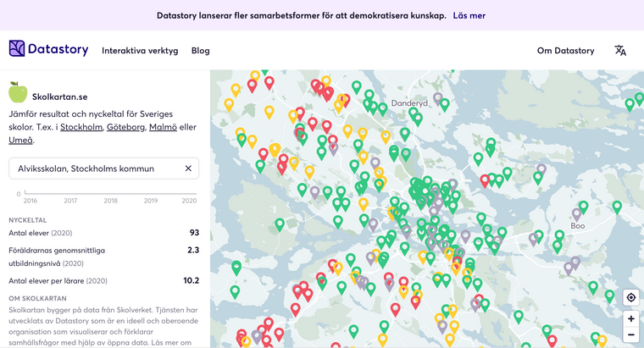Choose the Malmö link
Screen dimensions: 644x348
pos(163,127)
